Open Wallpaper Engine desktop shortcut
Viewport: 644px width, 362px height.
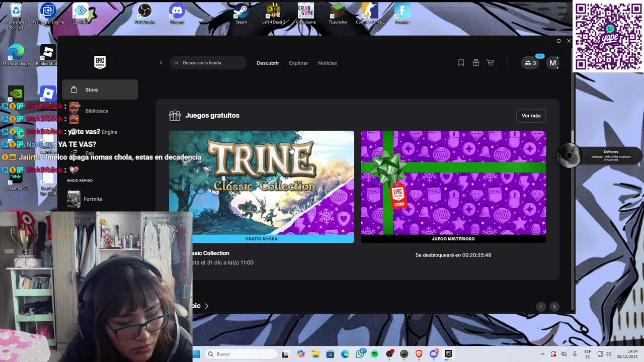click(48, 14)
